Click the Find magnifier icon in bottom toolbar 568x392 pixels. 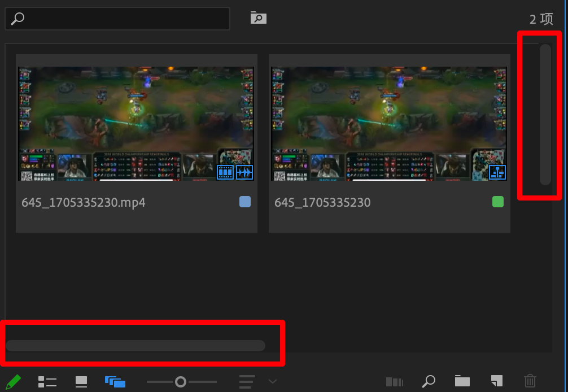[x=429, y=381]
